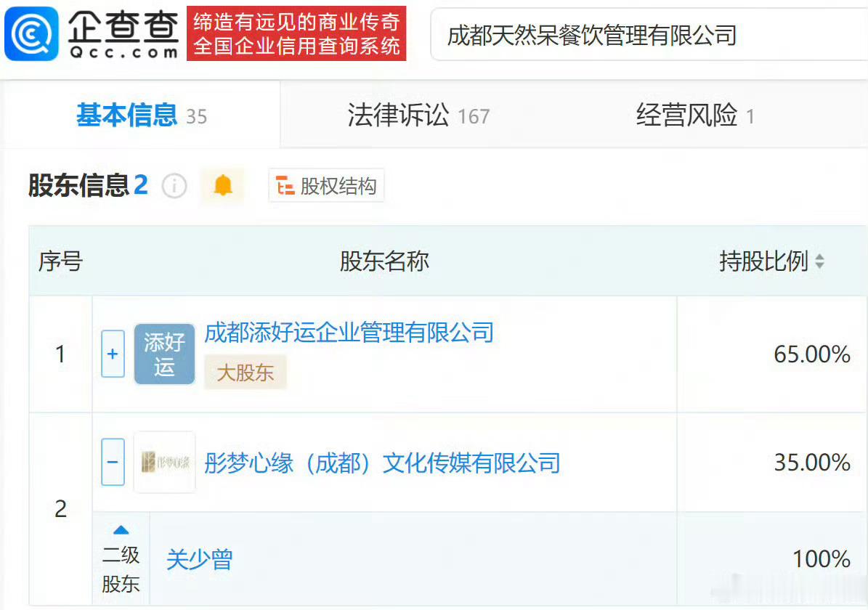The width and height of the screenshot is (868, 610).
Task: Open the 法律诉讼 167 tab
Action: click(x=418, y=115)
